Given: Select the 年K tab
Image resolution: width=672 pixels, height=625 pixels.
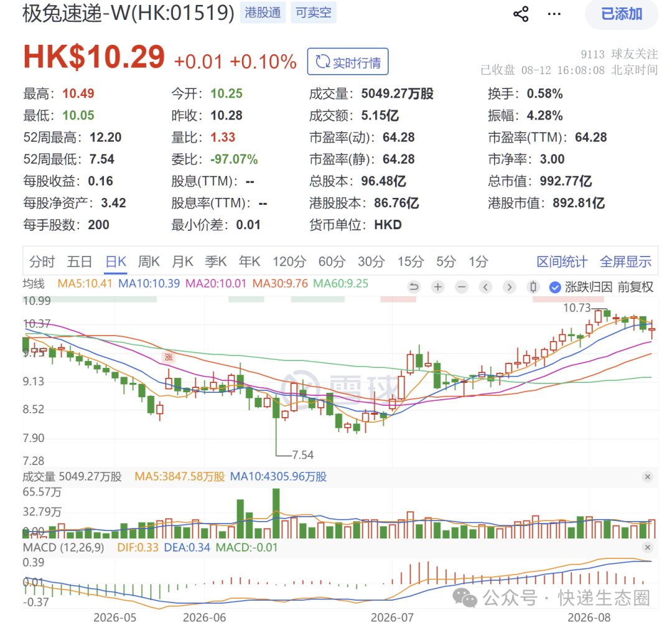Looking at the screenshot, I should (250, 261).
